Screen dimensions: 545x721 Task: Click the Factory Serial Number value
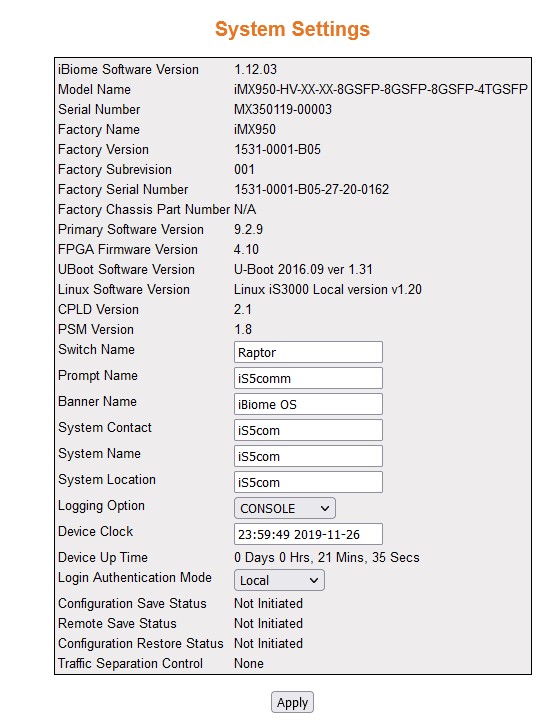(x=311, y=189)
